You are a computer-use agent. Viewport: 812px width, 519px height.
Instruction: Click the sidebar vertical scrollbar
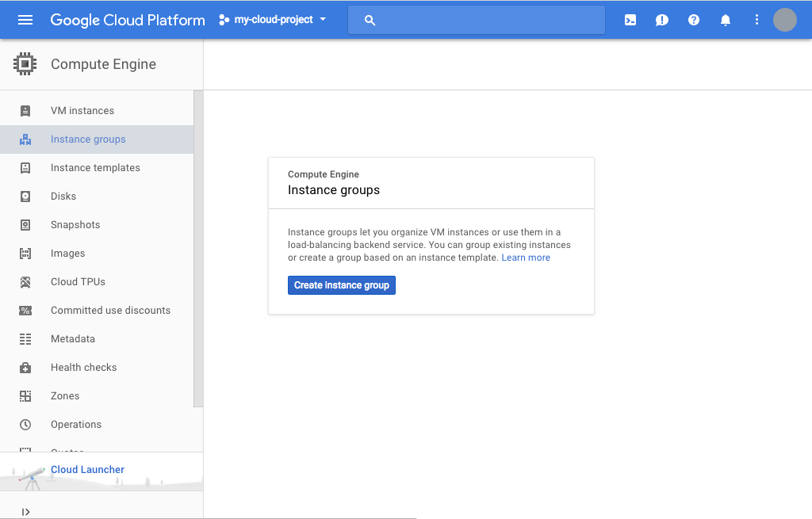[x=198, y=248]
